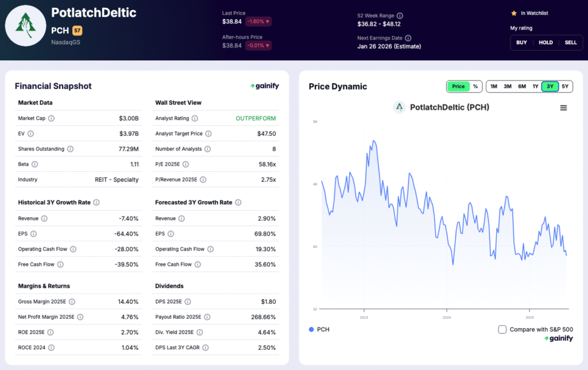
Task: Click the info icon beside Payout Ratio 2025E
Action: pos(207,317)
